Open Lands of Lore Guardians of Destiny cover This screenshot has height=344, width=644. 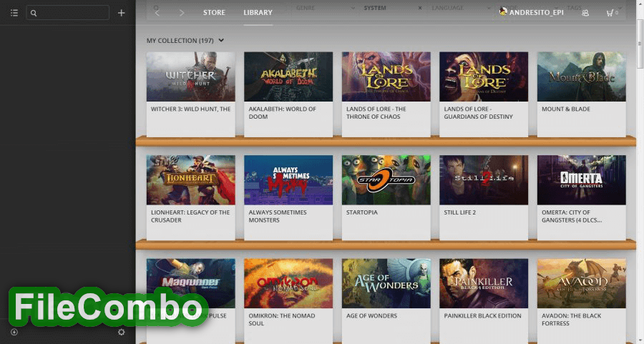[x=484, y=77]
